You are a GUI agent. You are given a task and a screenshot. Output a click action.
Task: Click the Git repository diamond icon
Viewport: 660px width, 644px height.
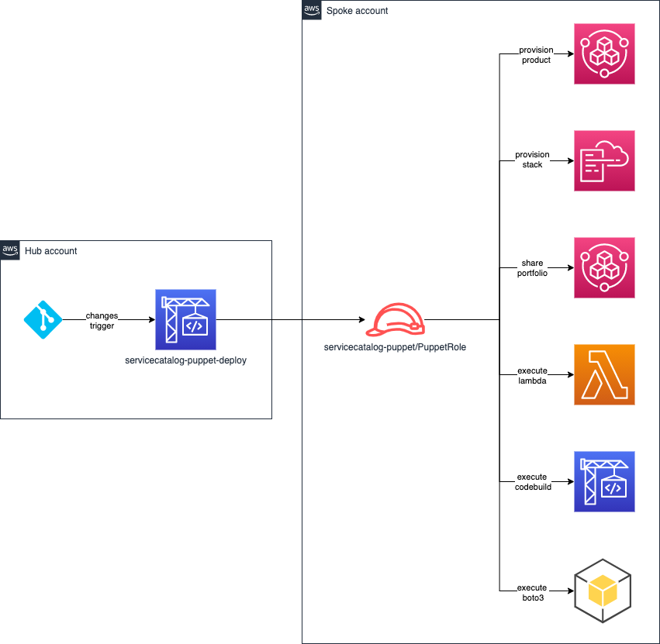click(43, 320)
